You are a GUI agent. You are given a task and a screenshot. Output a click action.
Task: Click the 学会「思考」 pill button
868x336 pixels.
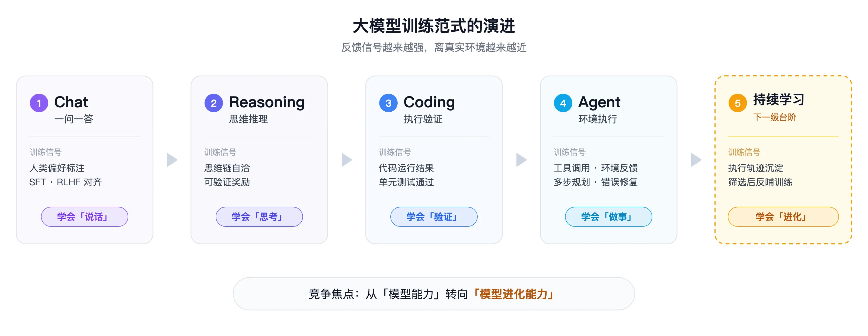click(259, 217)
